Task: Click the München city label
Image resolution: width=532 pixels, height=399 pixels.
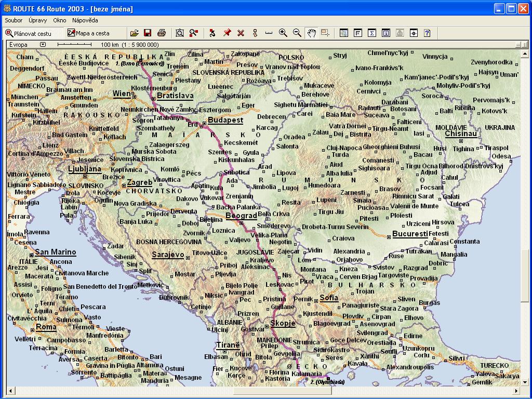Action: pyautogui.click(x=25, y=97)
